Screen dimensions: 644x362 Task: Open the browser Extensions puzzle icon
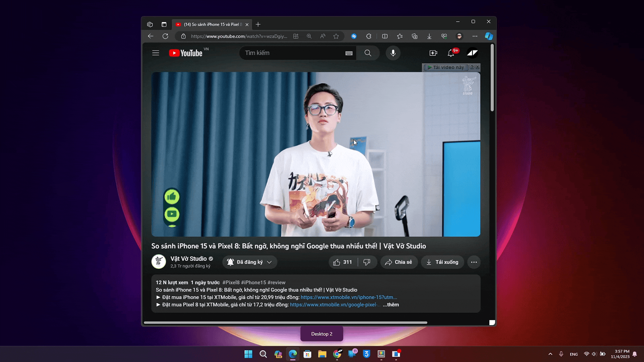pos(369,36)
